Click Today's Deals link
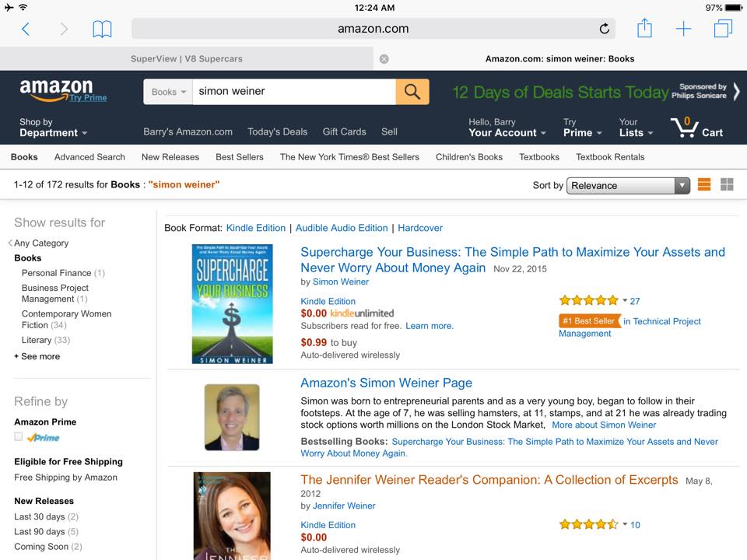Viewport: 747px width, 560px height. tap(277, 132)
